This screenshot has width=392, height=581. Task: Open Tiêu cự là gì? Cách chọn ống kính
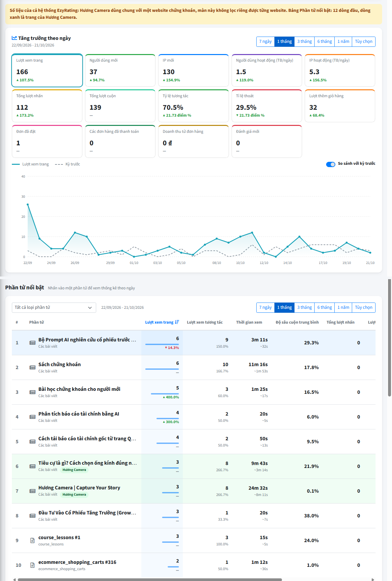[x=194, y=466]
